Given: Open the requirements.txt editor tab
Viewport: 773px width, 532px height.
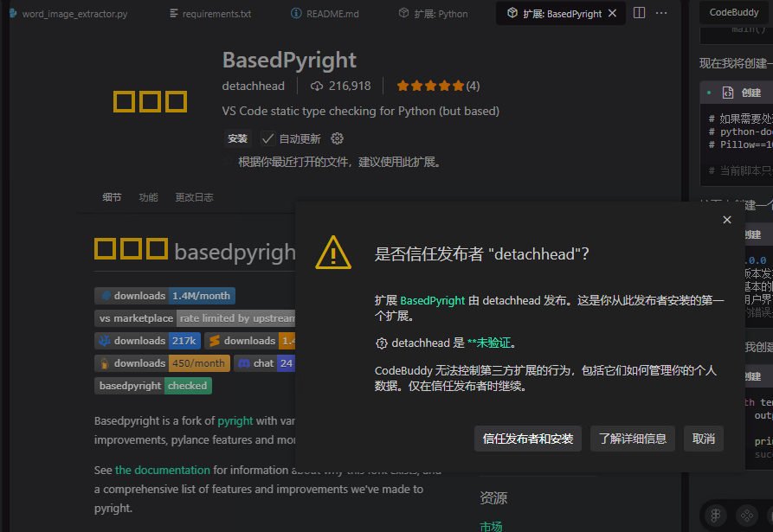Looking at the screenshot, I should click(210, 14).
